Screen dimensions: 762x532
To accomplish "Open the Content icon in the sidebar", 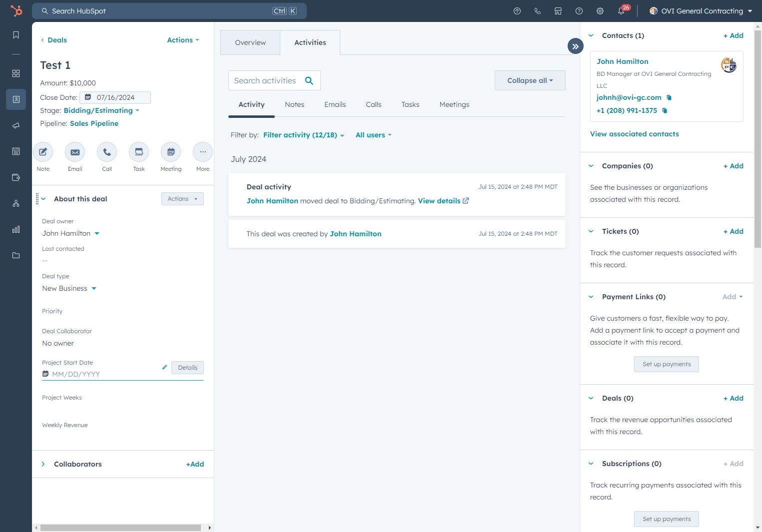I will coord(16,151).
